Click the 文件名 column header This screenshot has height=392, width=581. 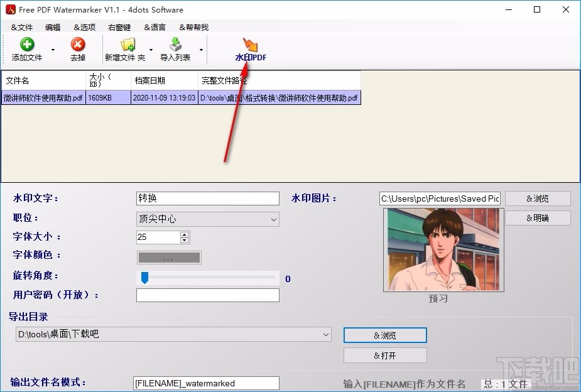tap(43, 80)
